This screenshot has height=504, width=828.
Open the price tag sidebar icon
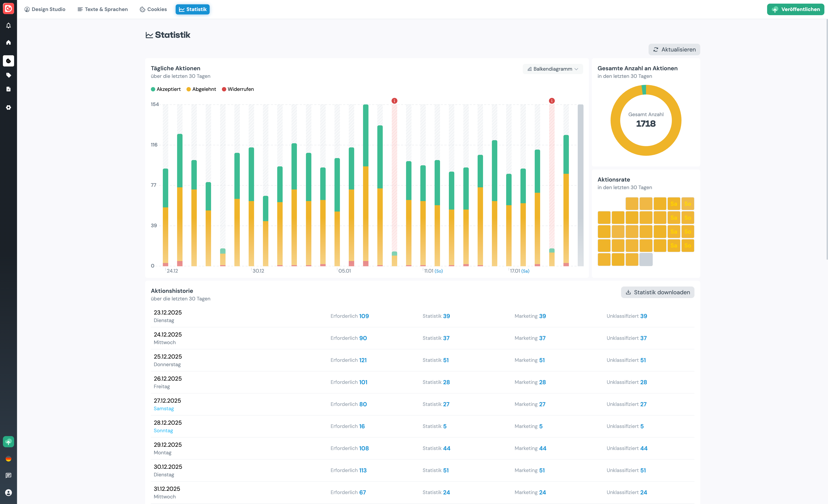coord(8,75)
